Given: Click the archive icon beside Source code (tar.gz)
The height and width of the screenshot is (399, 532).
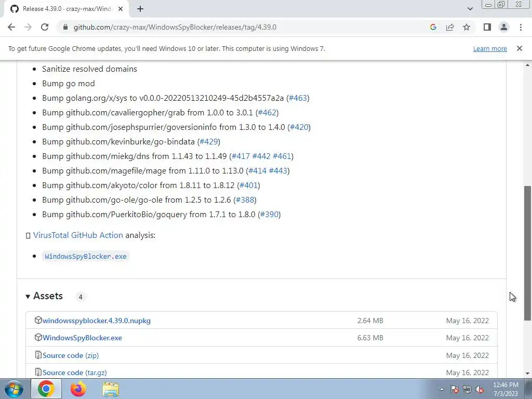Looking at the screenshot, I should tap(38, 372).
